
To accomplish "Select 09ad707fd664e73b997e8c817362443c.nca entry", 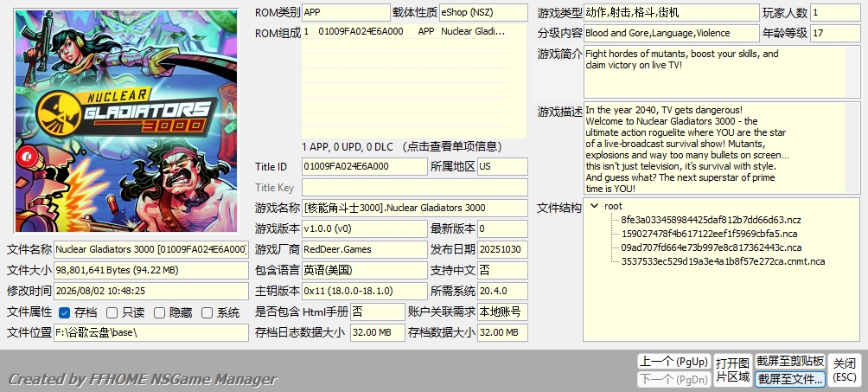I will pyautogui.click(x=712, y=247).
